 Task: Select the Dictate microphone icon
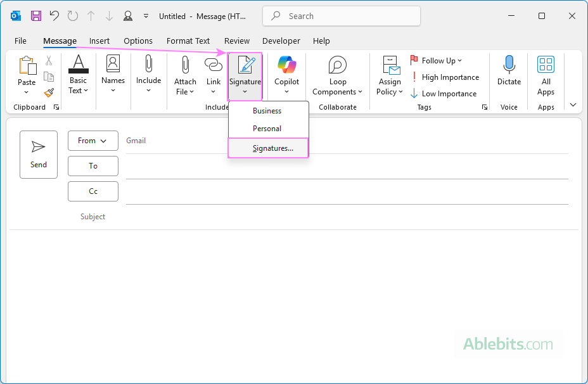click(x=509, y=65)
